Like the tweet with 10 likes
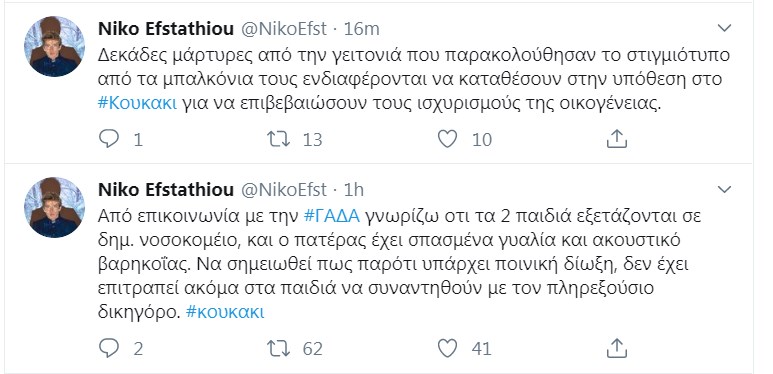773x374 pixels. point(448,139)
